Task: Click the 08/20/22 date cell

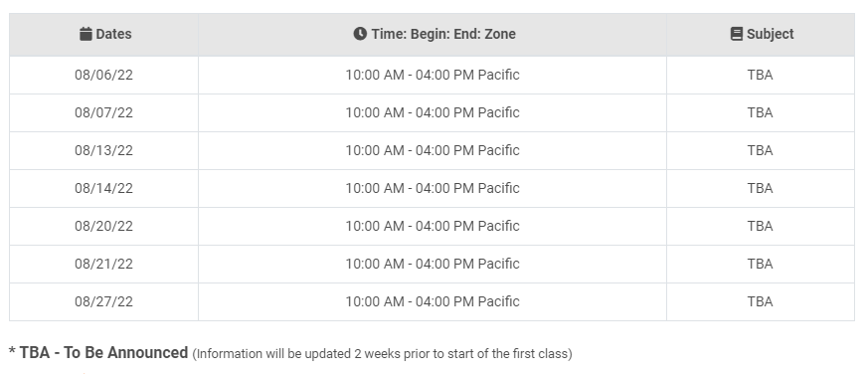Action: click(103, 226)
